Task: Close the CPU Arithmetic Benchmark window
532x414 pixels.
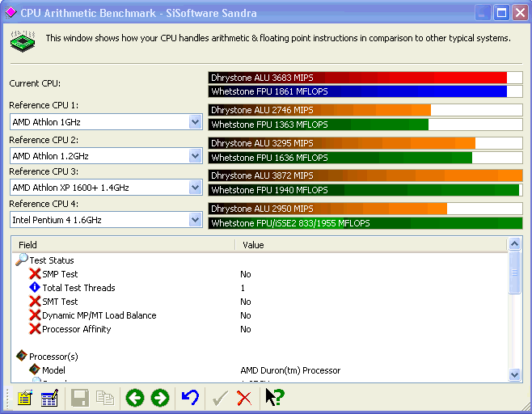Action: [x=520, y=13]
